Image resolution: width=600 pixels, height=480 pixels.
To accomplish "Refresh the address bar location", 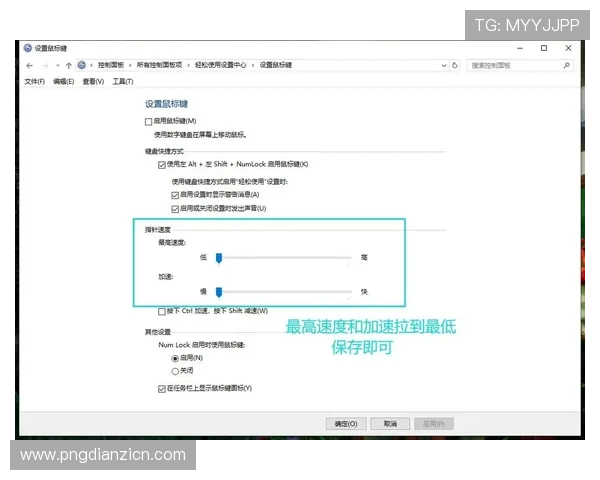I will tap(455, 65).
